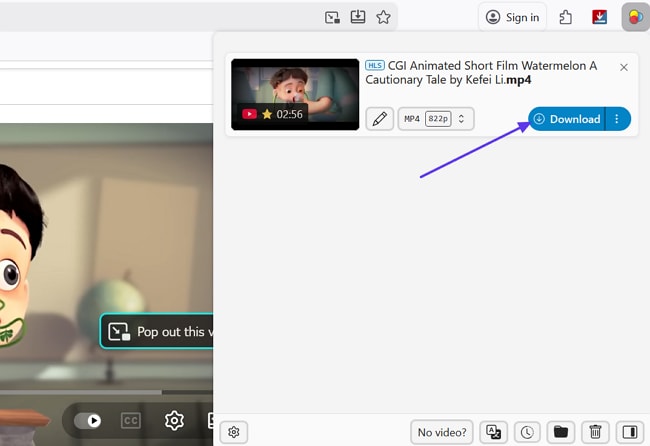650x446 pixels.
Task: Click Pop out this video tooltip
Action: [x=157, y=331]
